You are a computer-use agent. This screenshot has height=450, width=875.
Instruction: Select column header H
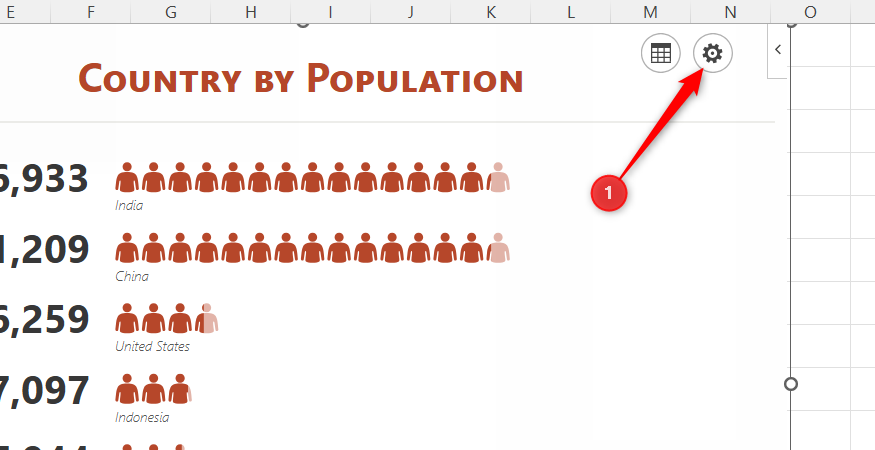[x=251, y=12]
